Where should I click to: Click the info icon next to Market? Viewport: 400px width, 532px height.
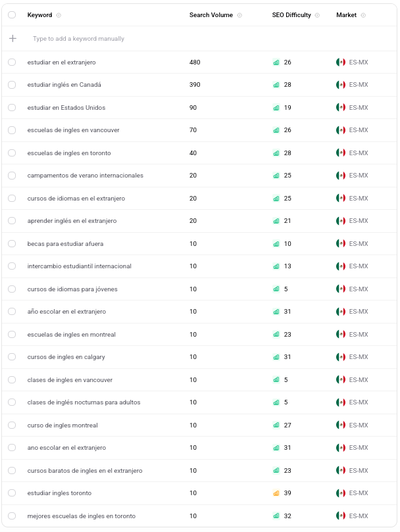click(x=363, y=15)
